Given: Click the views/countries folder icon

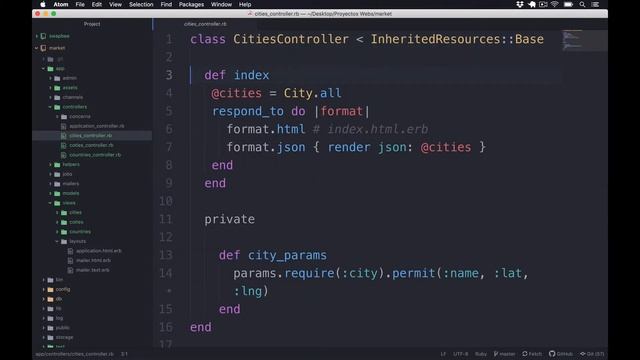Looking at the screenshot, I should tap(64, 231).
